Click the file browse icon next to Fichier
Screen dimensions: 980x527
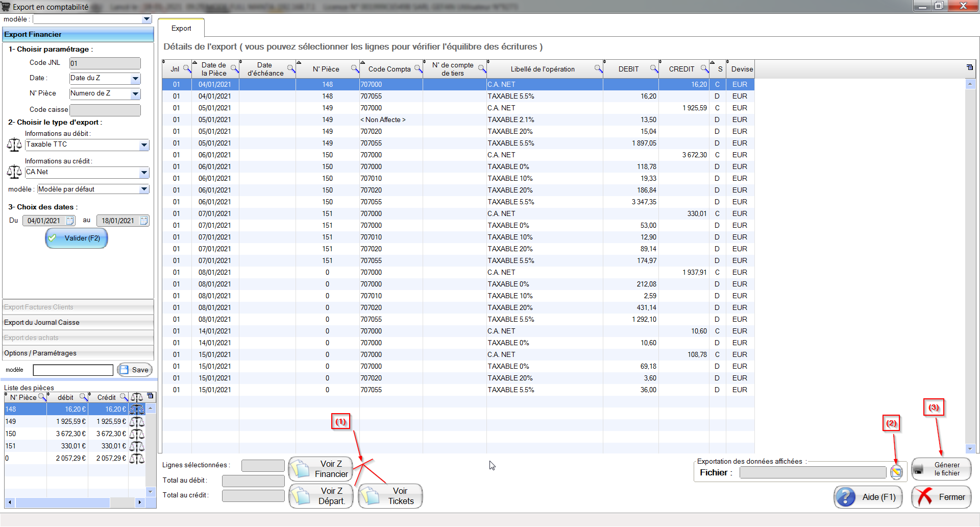click(x=896, y=472)
